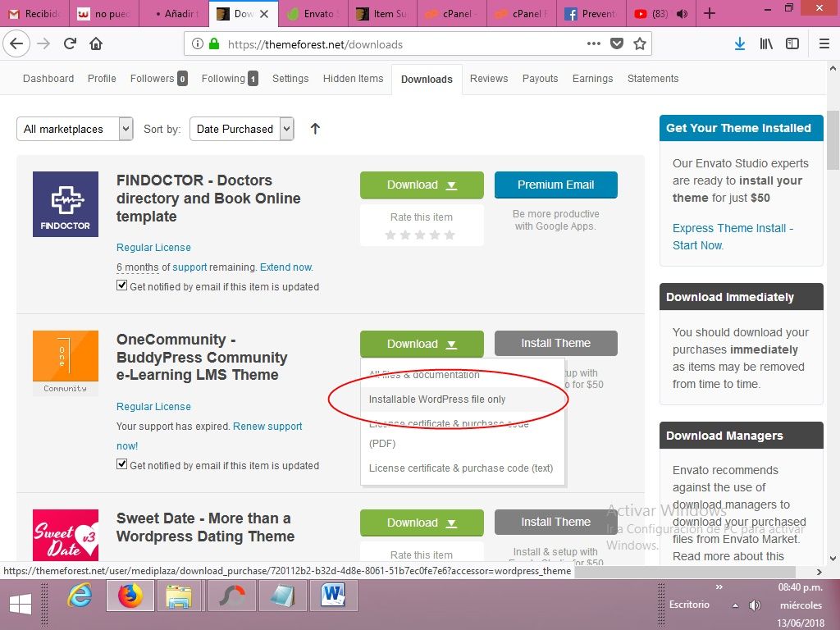Click the green padlock security icon
This screenshot has height=630, width=840.
coord(214,44)
